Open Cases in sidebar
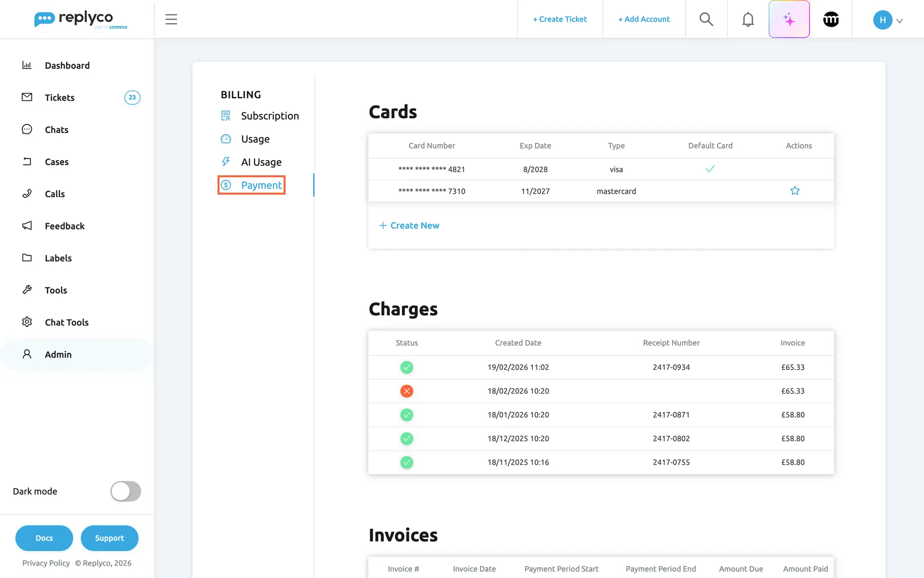924x578 pixels. [x=56, y=162]
